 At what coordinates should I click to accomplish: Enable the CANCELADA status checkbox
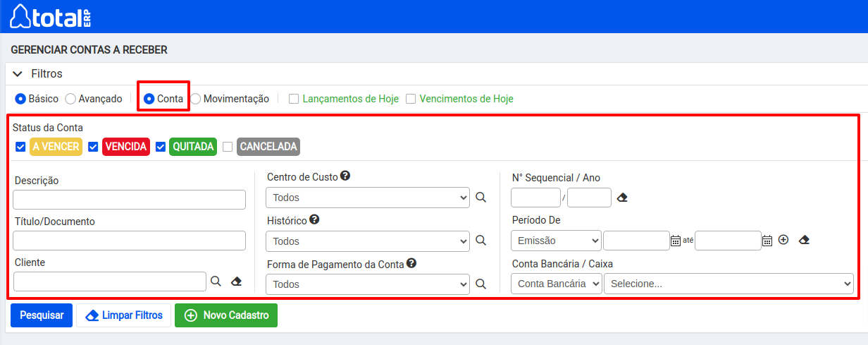click(228, 147)
